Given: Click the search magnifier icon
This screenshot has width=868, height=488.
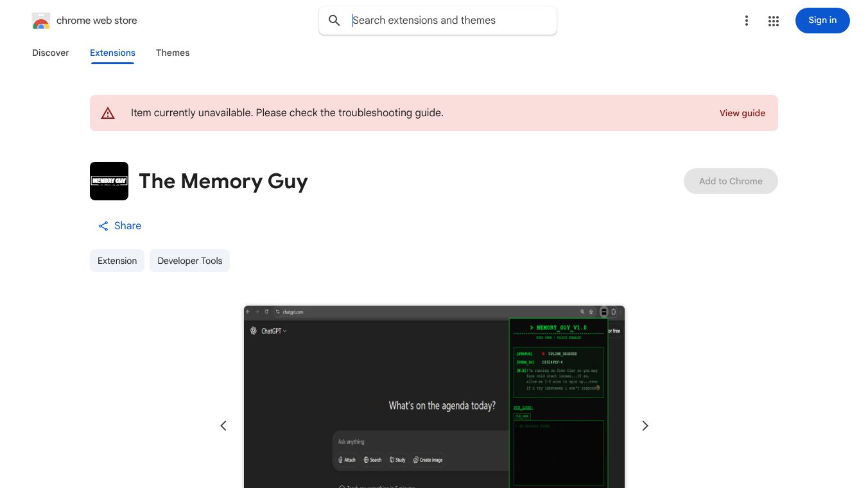Looking at the screenshot, I should [334, 20].
